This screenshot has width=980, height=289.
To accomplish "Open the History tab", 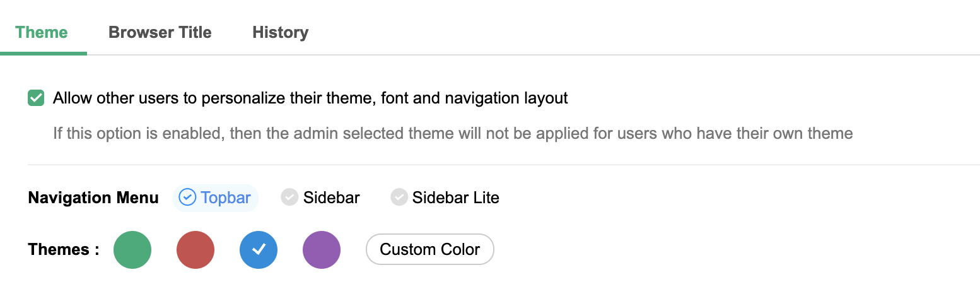I will [x=280, y=32].
